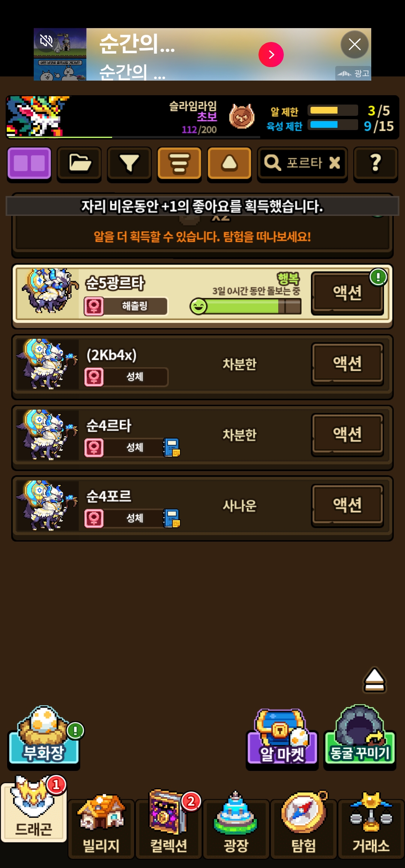Open the 알 마켓 egg market
The width and height of the screenshot is (405, 868).
(282, 738)
